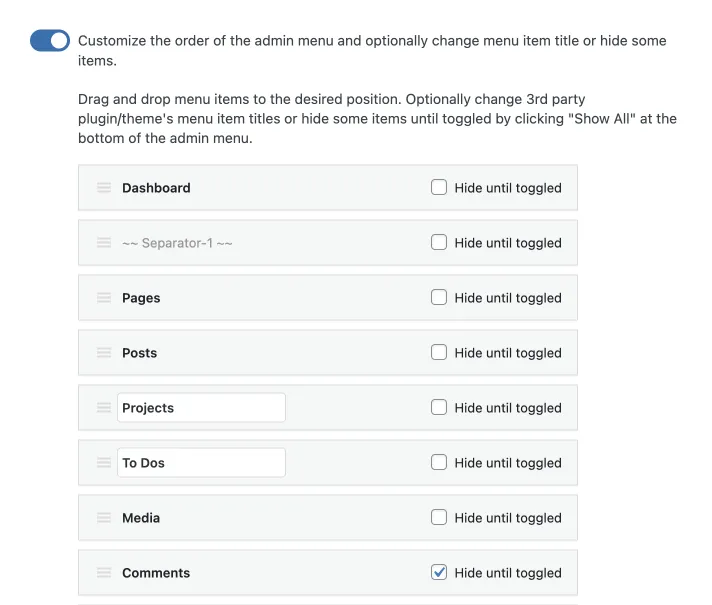Check Hide until toggled for Separator-1

point(439,242)
